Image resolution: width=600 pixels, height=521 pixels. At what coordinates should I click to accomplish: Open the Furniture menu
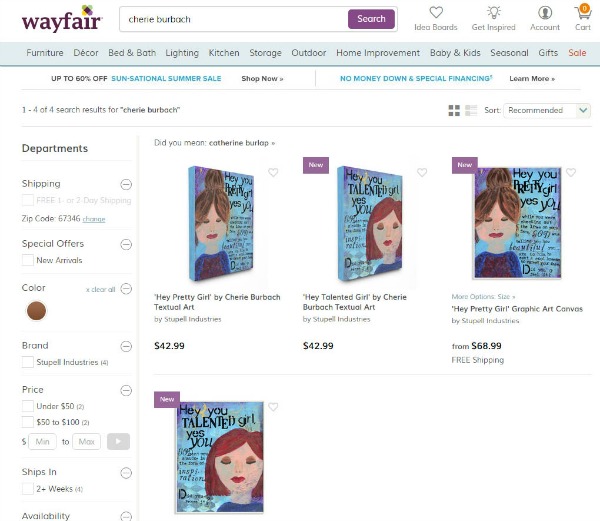45,53
